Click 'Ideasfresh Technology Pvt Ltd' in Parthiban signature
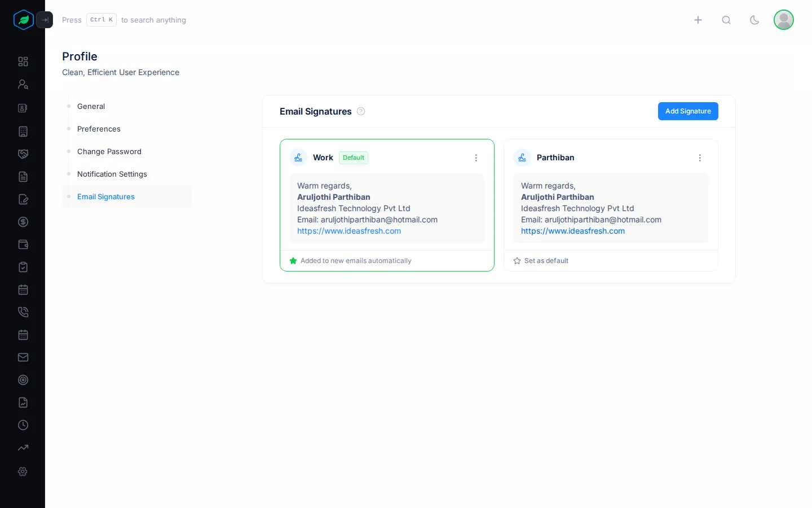The height and width of the screenshot is (508, 812). pyautogui.click(x=577, y=208)
